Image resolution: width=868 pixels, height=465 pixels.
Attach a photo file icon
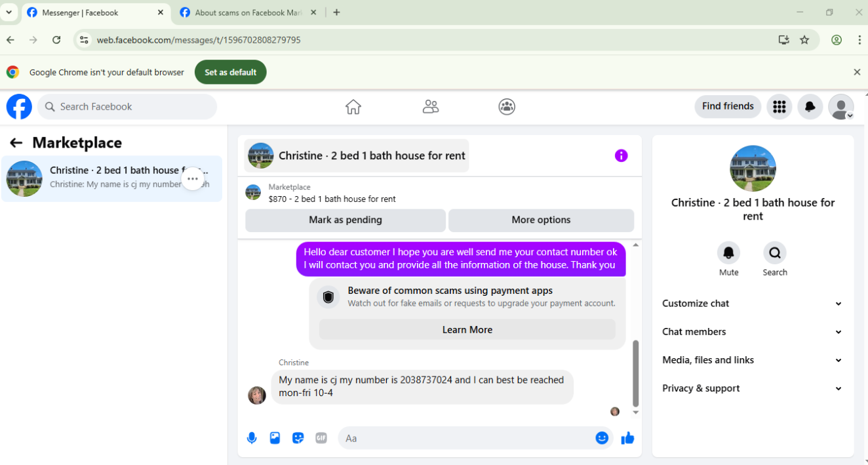(x=275, y=438)
